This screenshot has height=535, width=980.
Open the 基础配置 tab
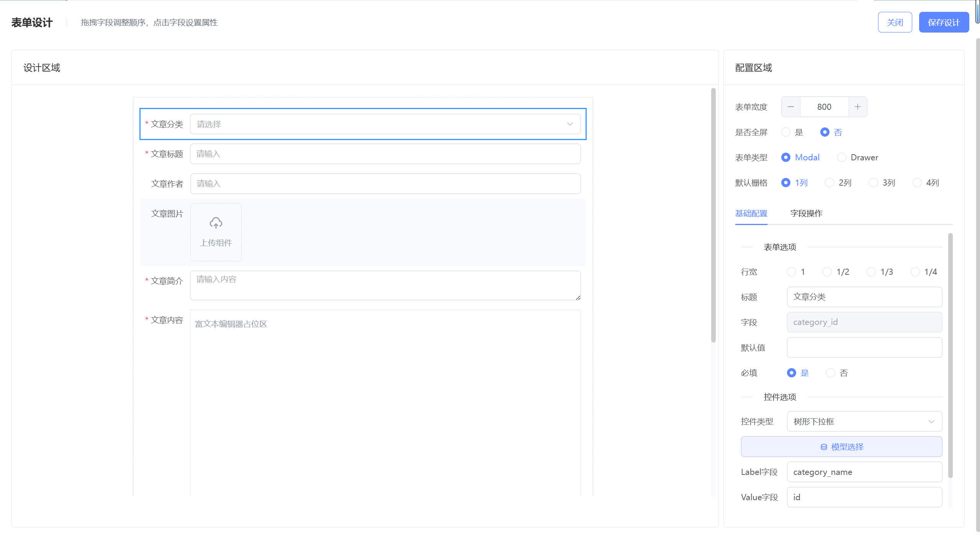pos(751,213)
